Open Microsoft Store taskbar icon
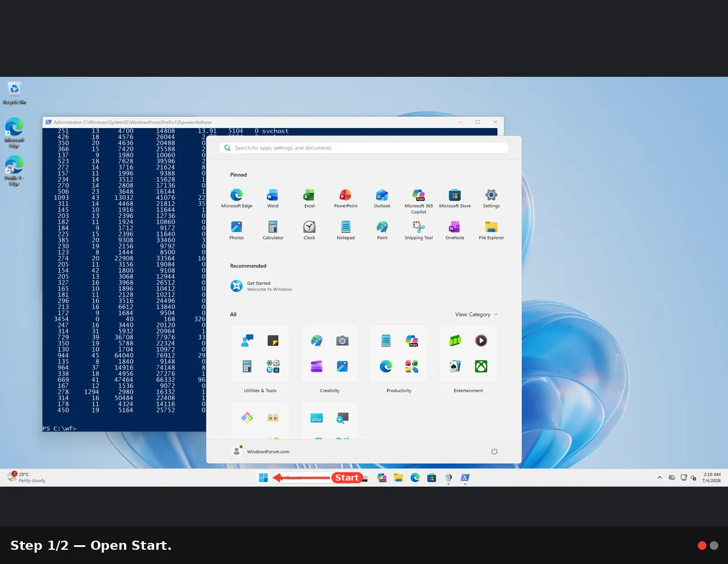This screenshot has height=564, width=728. 432,477
